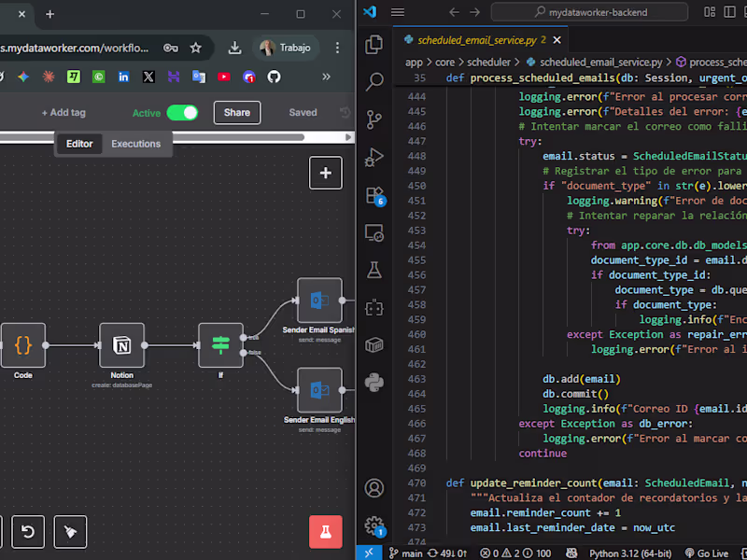Image resolution: width=747 pixels, height=560 pixels.
Task: Open the Testing flask icon in activity bar
Action: pyautogui.click(x=373, y=268)
